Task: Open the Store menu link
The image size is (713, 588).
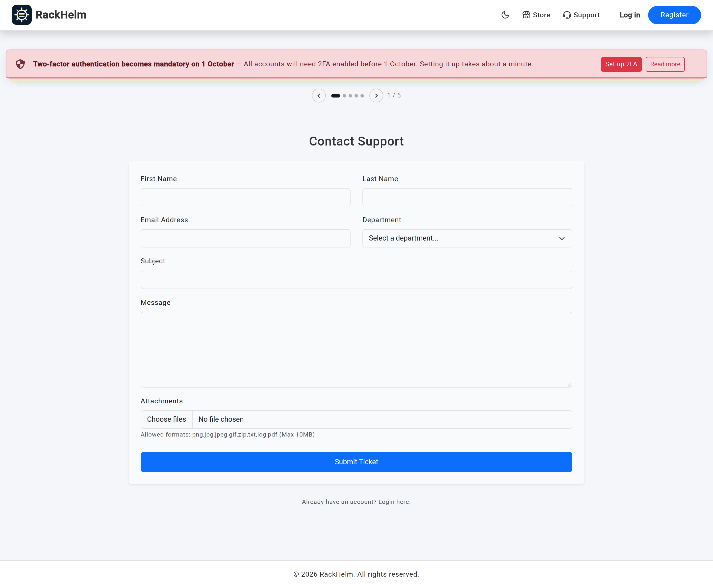Action: (536, 15)
